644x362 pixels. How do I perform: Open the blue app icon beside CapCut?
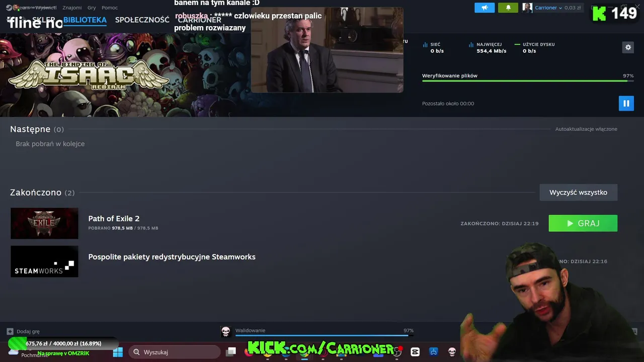click(433, 352)
